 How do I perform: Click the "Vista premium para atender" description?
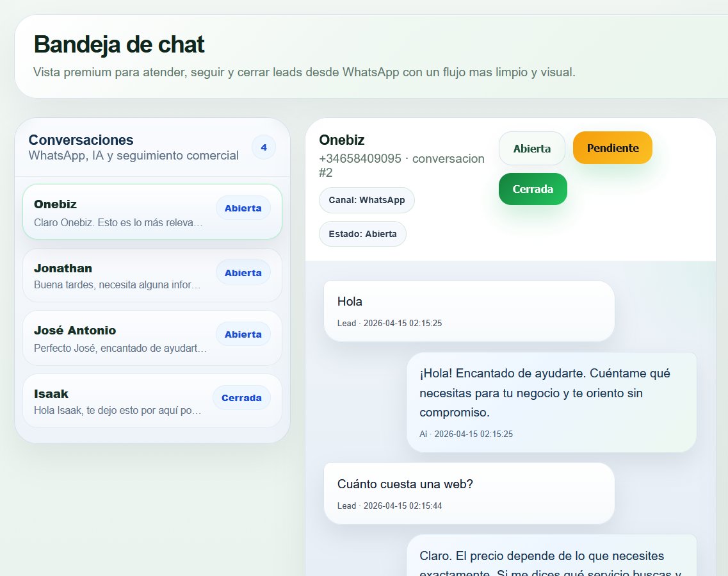pyautogui.click(x=304, y=72)
